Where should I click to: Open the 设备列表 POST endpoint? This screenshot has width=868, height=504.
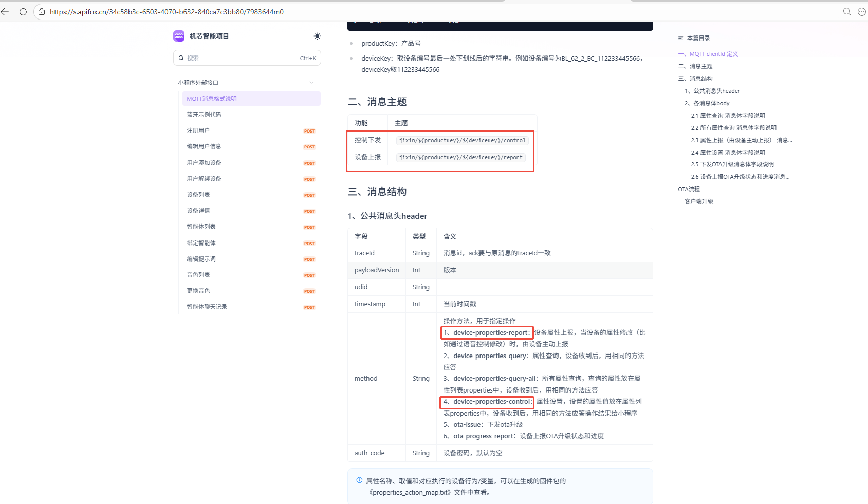point(198,194)
